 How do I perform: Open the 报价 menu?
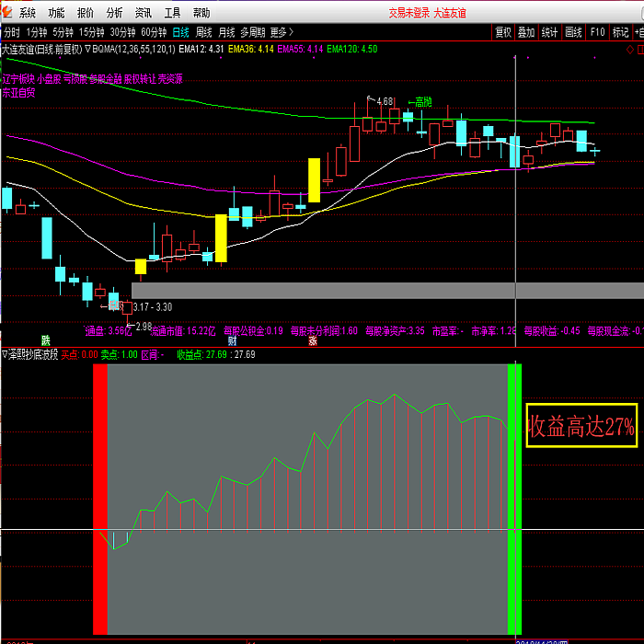[x=86, y=13]
